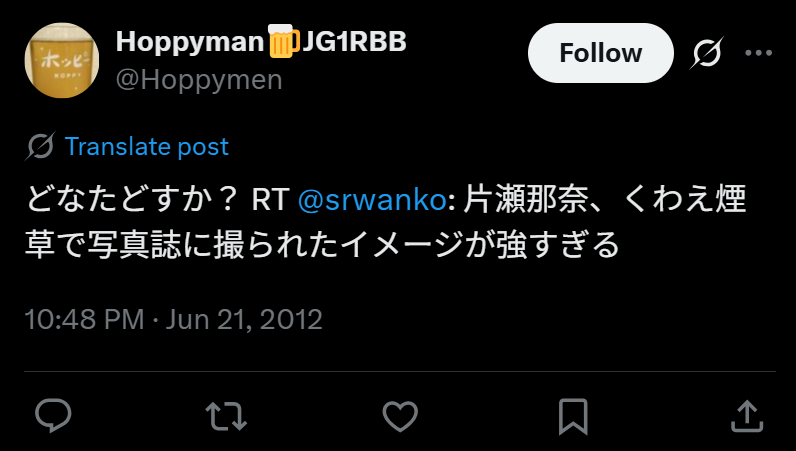Image resolution: width=796 pixels, height=451 pixels.
Task: Repost using the retweet arrows icon
Action: 226,416
